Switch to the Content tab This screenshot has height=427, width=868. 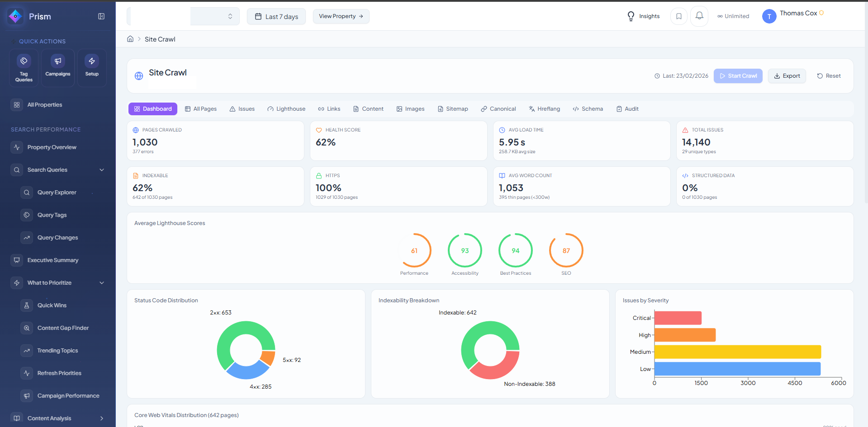click(368, 109)
